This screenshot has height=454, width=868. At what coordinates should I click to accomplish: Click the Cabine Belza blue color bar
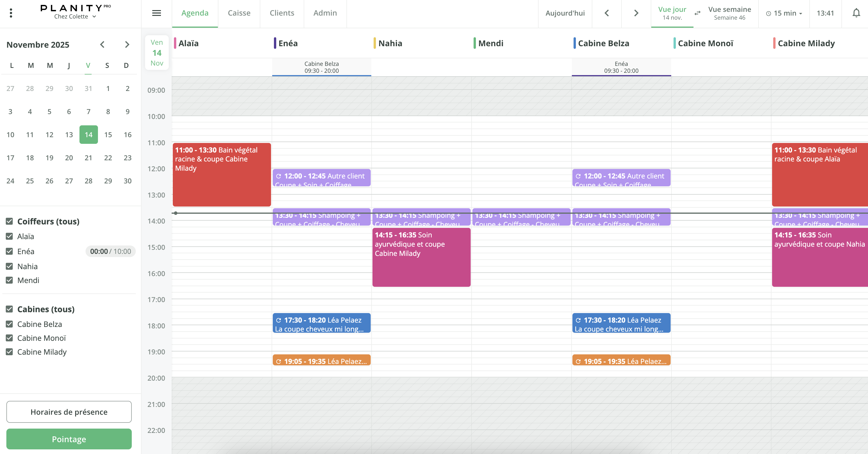(x=574, y=43)
